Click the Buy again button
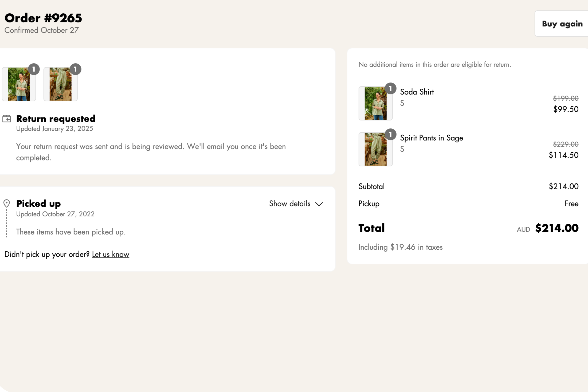Screen dimensions: 588x392 (x=562, y=24)
